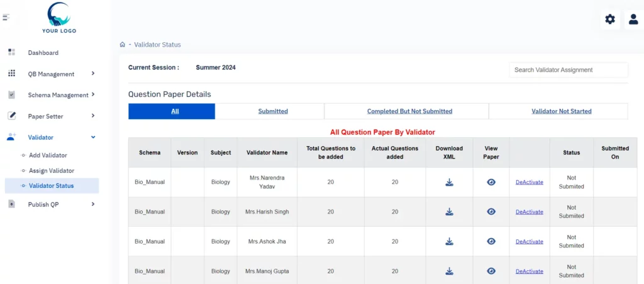Screen dimensions: 644x284
Task: Click the Paper Setter pencil icon
Action: click(x=11, y=116)
